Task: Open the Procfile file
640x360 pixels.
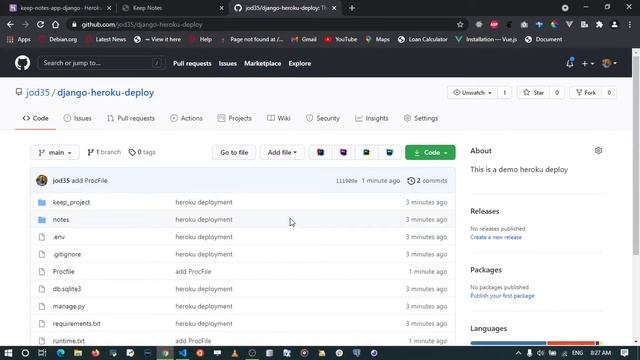Action: pyautogui.click(x=63, y=271)
